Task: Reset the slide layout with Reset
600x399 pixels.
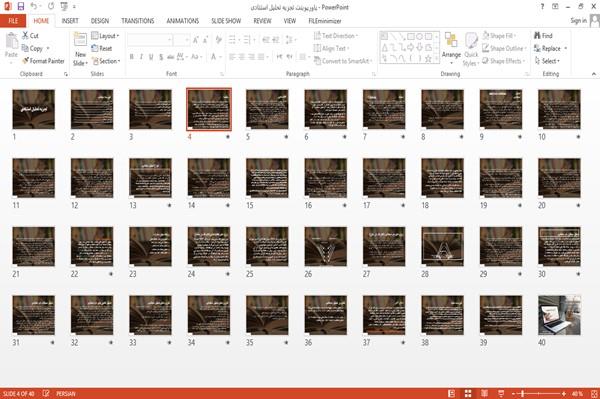Action: (x=101, y=48)
